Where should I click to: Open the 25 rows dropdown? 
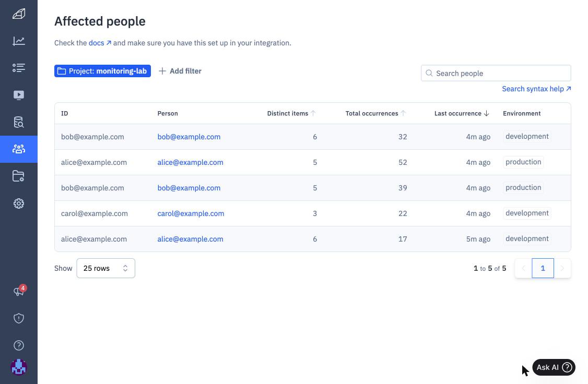tap(106, 268)
